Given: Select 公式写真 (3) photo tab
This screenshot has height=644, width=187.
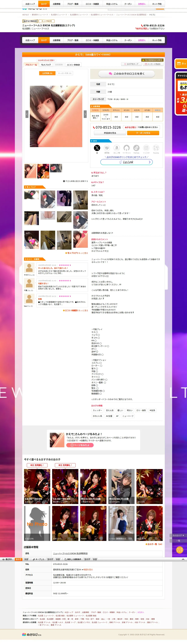Looking at the screenshot, I should pos(47,73).
